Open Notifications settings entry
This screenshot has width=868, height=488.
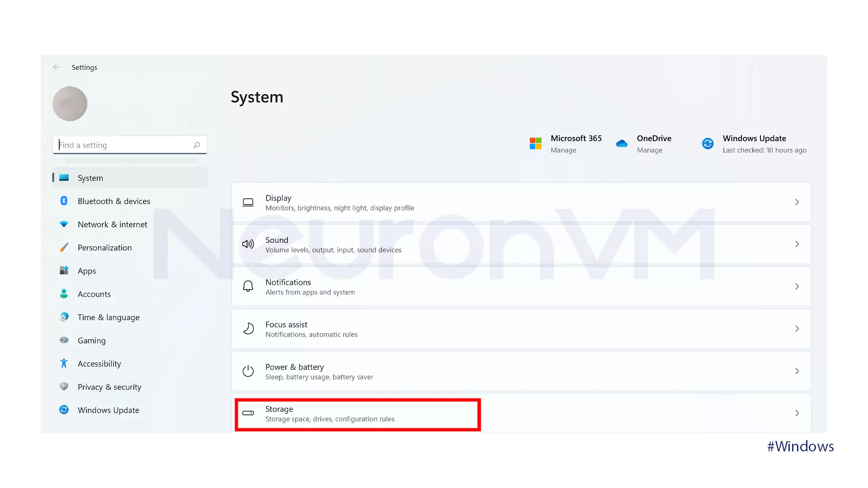520,286
